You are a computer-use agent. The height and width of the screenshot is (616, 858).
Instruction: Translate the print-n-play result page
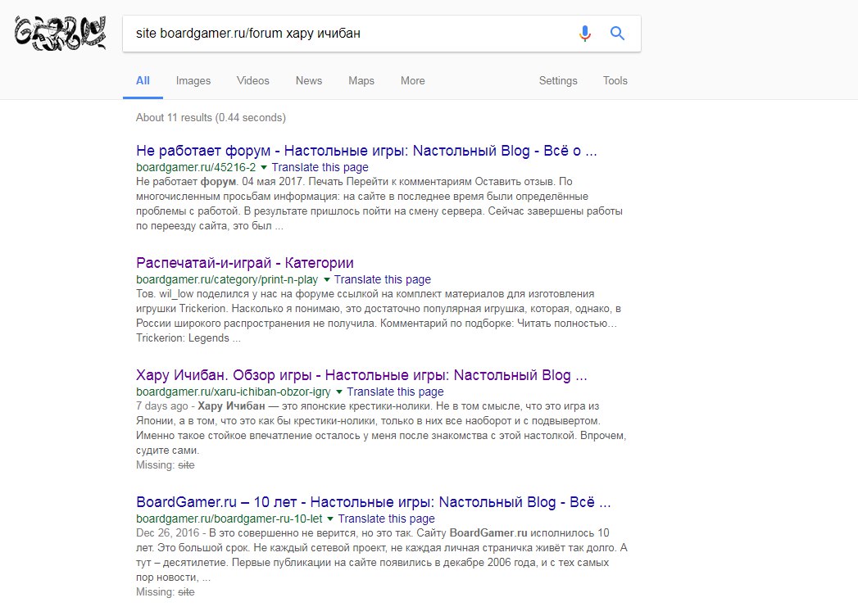coord(383,279)
